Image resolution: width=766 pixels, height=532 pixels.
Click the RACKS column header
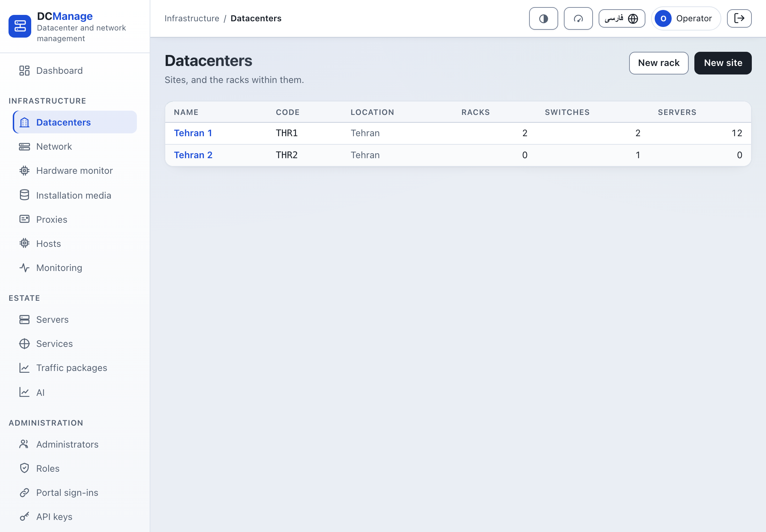pos(476,112)
